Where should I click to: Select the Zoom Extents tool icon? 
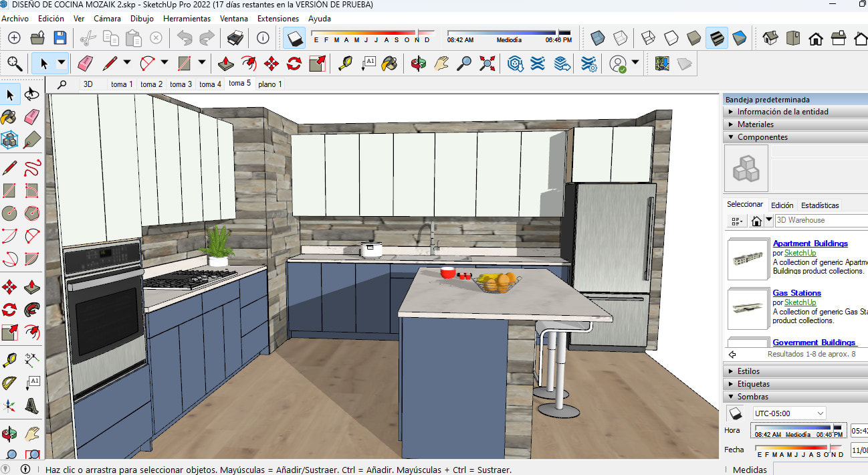click(x=487, y=64)
